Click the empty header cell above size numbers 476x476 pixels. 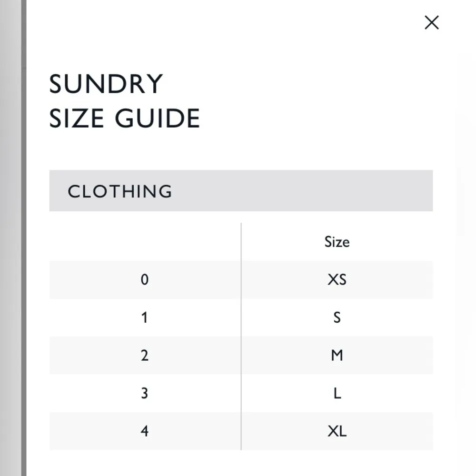pyautogui.click(x=145, y=242)
